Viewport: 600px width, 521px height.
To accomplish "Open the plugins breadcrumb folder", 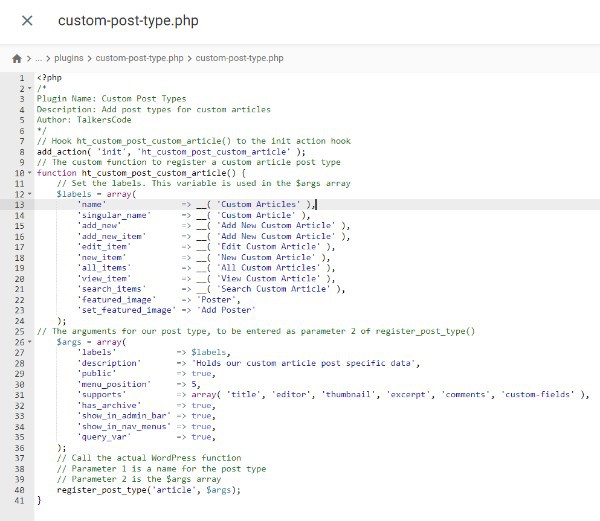I will pos(68,58).
